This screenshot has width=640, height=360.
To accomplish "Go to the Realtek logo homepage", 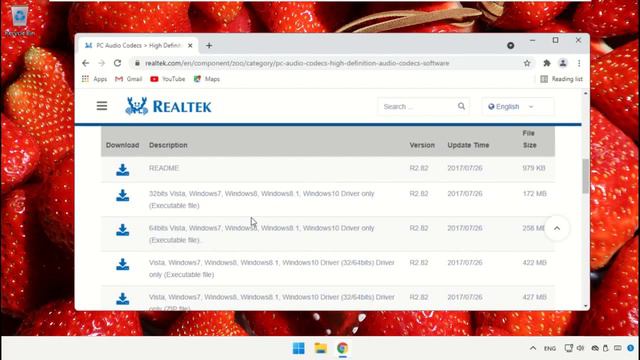I will coord(168,107).
